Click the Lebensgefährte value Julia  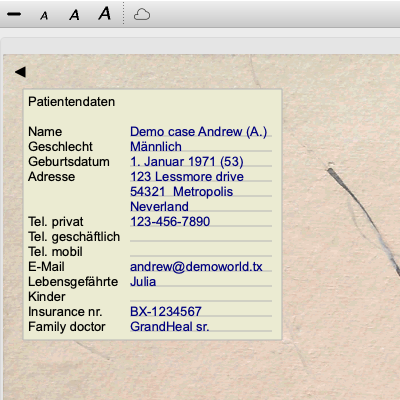click(x=201, y=282)
